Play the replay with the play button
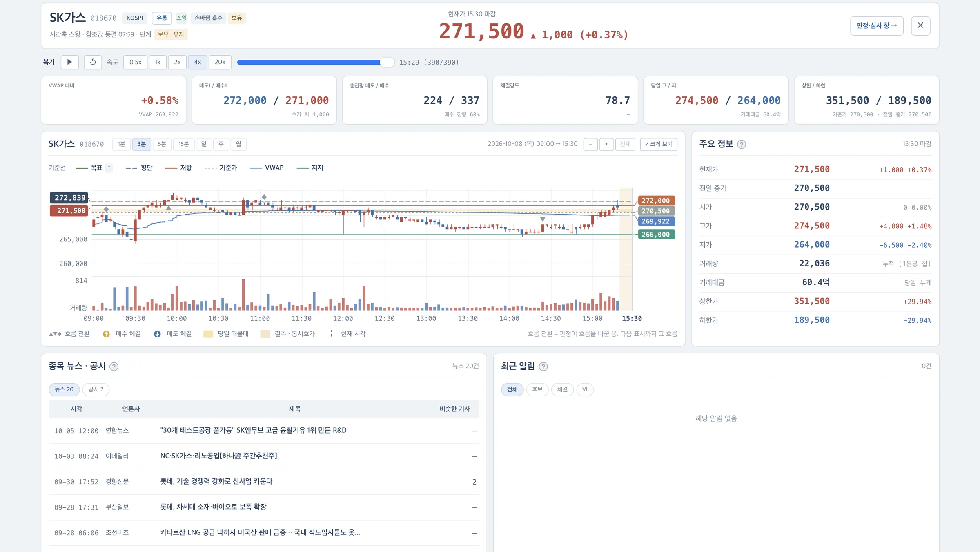980x552 pixels. click(69, 62)
